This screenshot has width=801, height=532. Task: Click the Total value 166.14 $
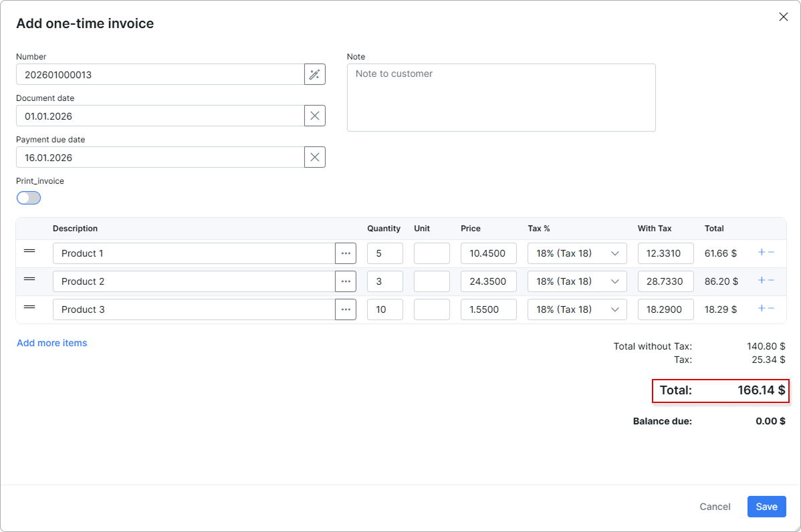[x=761, y=390]
